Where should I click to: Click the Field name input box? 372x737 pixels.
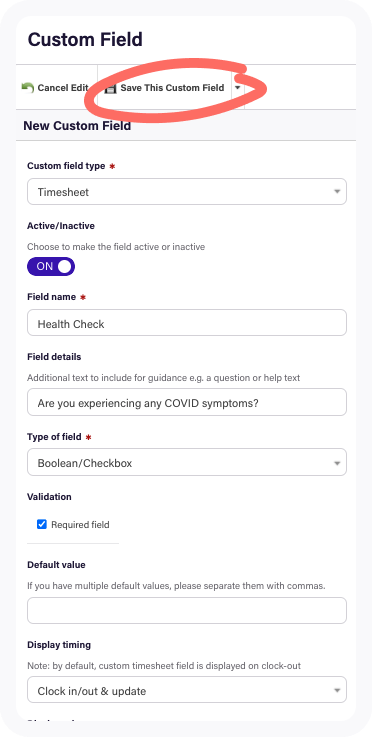point(187,323)
